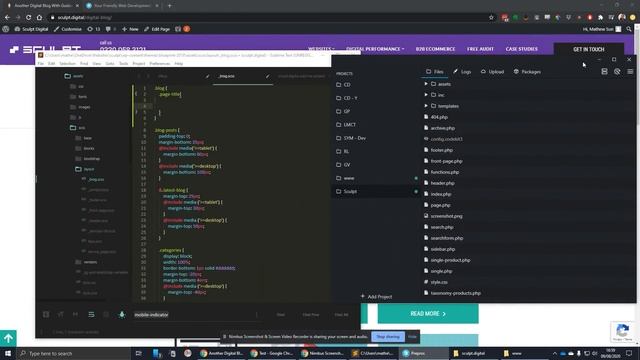
Task: Click Stop sharing in Nimbus notification
Action: 388,337
